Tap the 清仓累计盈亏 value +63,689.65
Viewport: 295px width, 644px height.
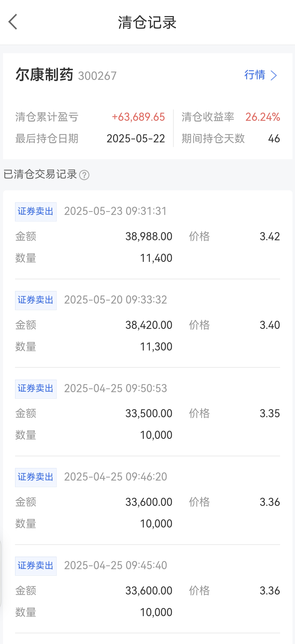(x=138, y=117)
